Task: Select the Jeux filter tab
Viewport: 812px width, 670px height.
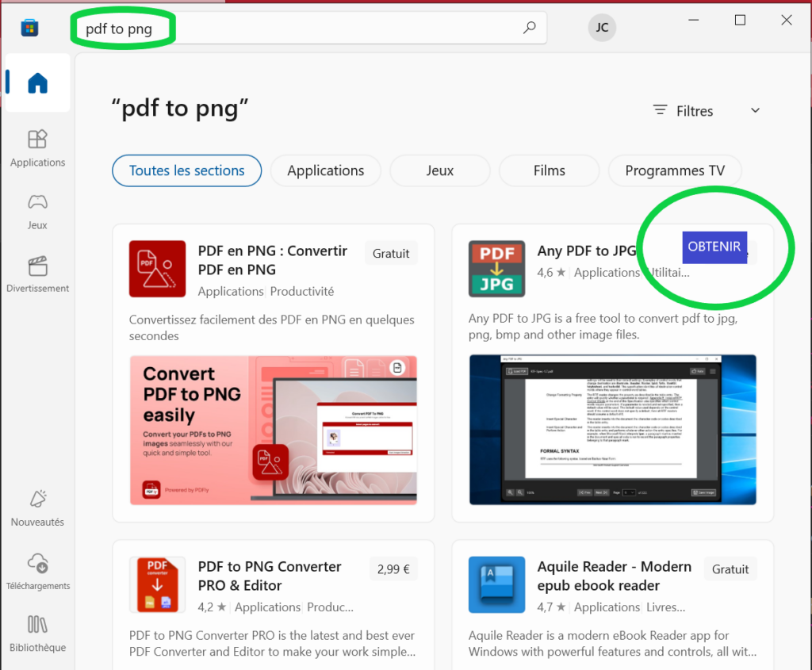Action: pyautogui.click(x=440, y=170)
